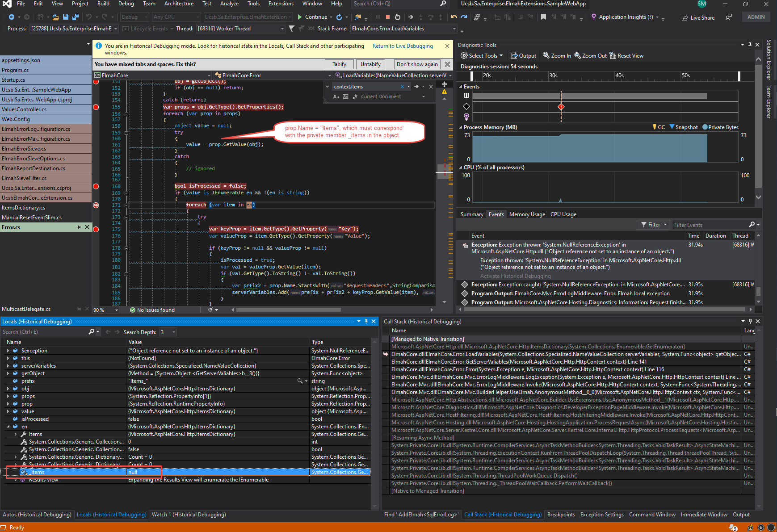Viewport: 777px width, 532px height.
Task: Click the Show Next Statement arrow
Action: 411,17
